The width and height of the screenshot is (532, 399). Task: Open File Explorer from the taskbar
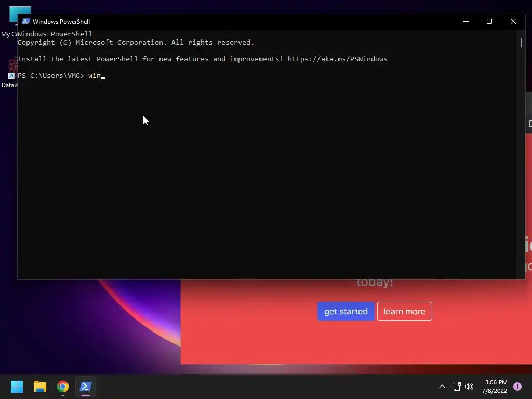(39, 387)
